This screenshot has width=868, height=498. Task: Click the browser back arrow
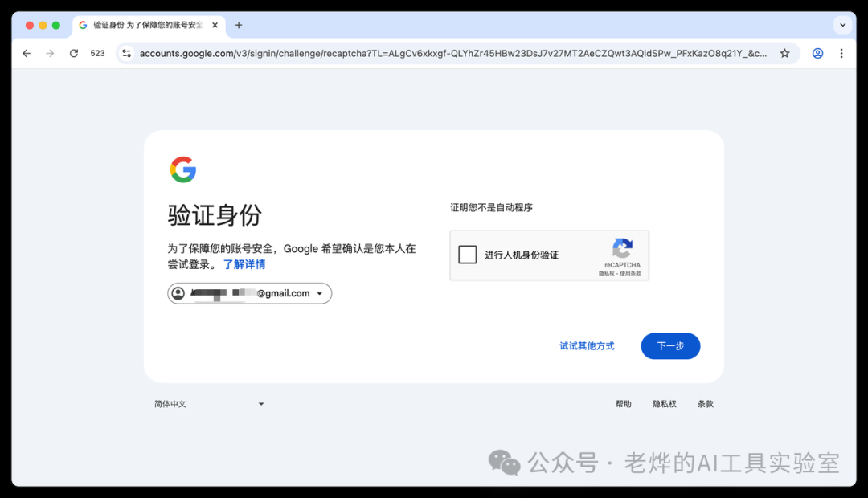pyautogui.click(x=27, y=54)
